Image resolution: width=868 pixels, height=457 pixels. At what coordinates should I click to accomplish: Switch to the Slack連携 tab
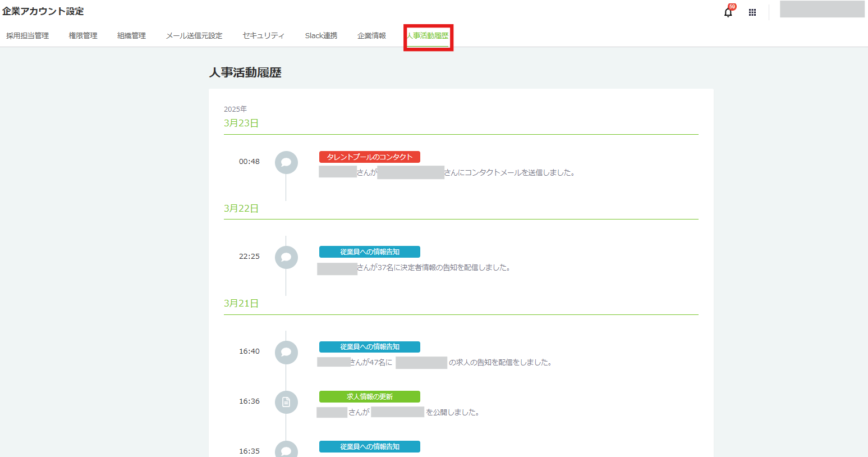(x=321, y=36)
